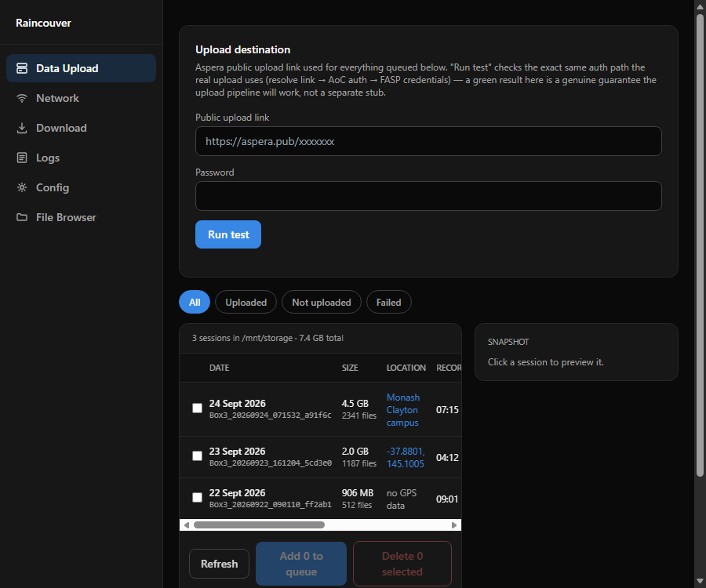706x588 pixels.
Task: Select the All filter
Action: (195, 302)
